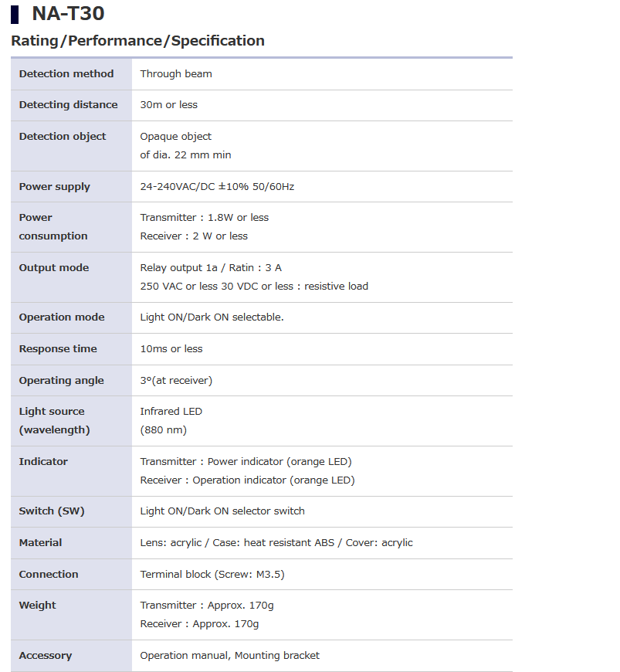The height and width of the screenshot is (672, 620).
Task: Click the Power supply row label
Action: (x=54, y=187)
